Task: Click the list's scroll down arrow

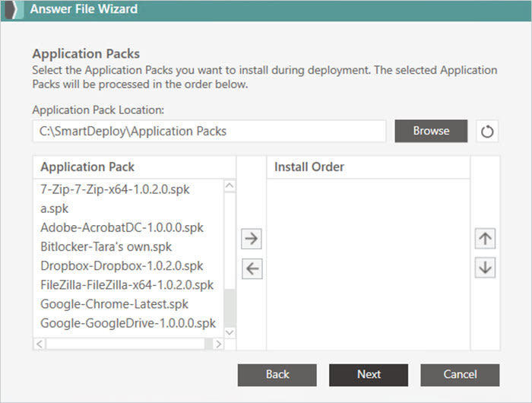Action: click(x=230, y=332)
